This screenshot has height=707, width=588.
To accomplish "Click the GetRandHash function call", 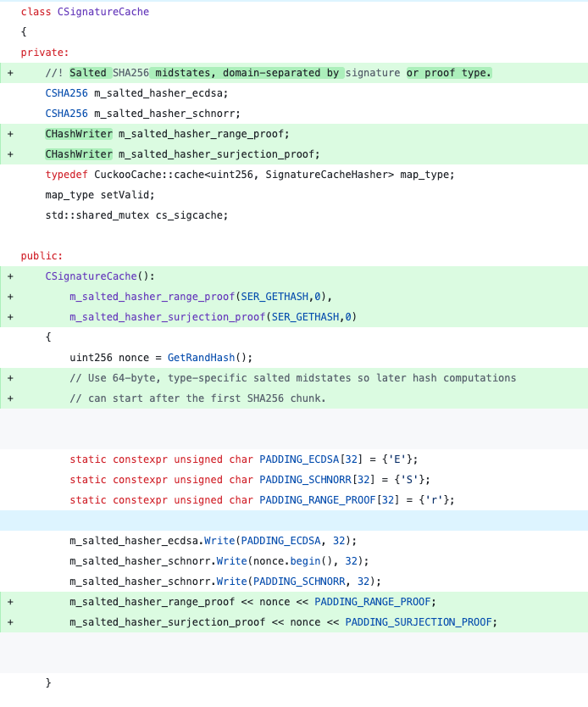I will coord(201,358).
